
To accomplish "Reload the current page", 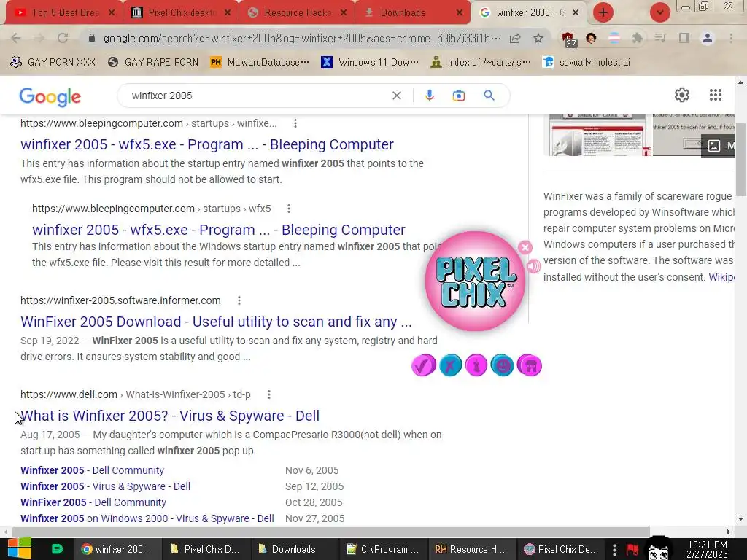I will [x=63, y=38].
